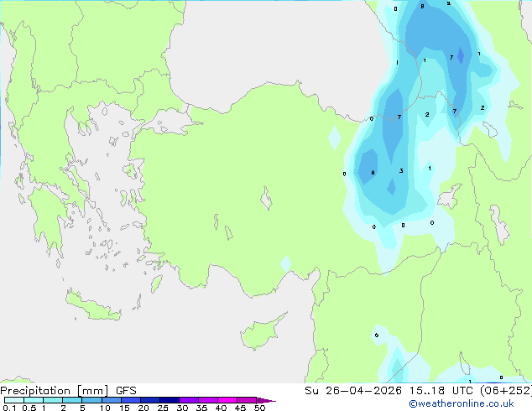Screen dimensions: 532x411
Task: Click the '(06+252)' forecast run text
Action: (x=506, y=391)
